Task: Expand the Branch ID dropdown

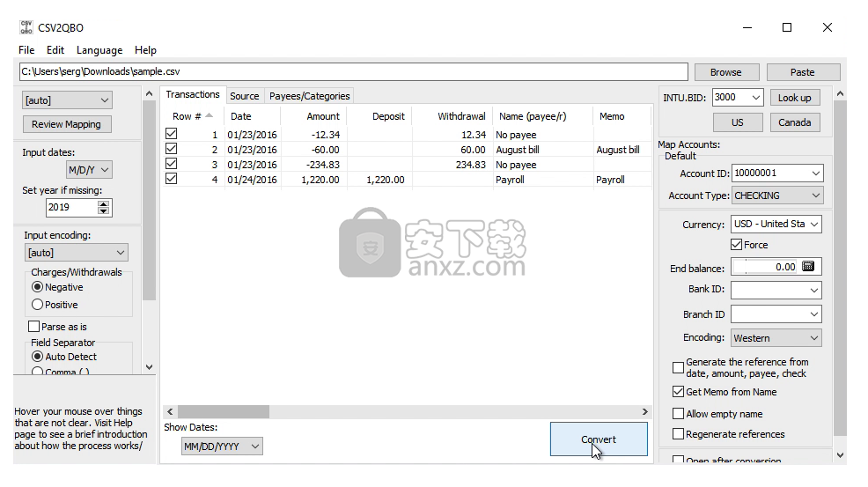Action: 813,314
